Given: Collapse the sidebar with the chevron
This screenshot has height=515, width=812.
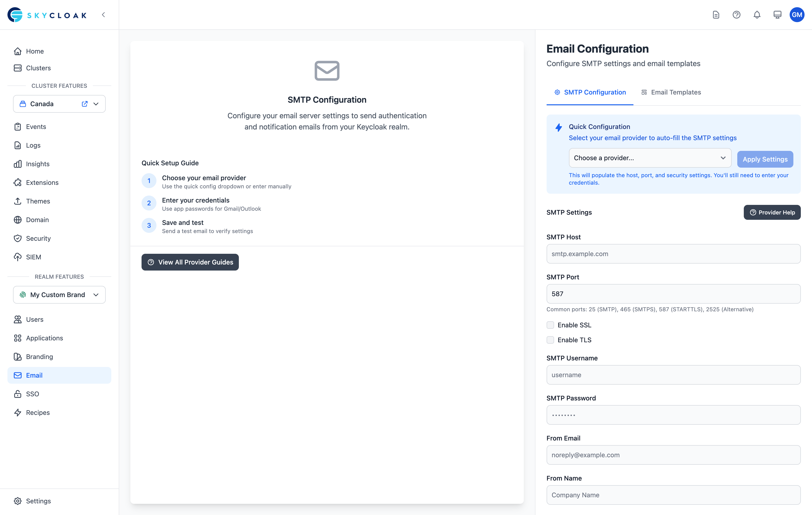Looking at the screenshot, I should click(103, 14).
